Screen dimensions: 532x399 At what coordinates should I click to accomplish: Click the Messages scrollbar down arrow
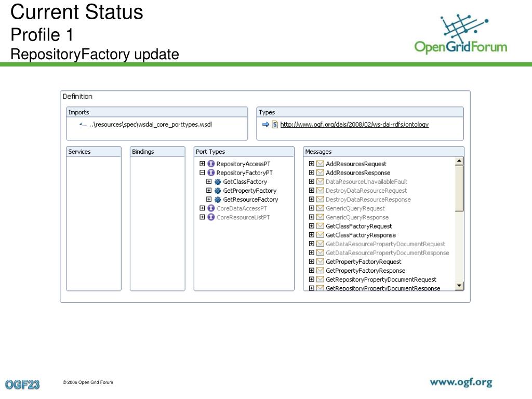pyautogui.click(x=459, y=286)
